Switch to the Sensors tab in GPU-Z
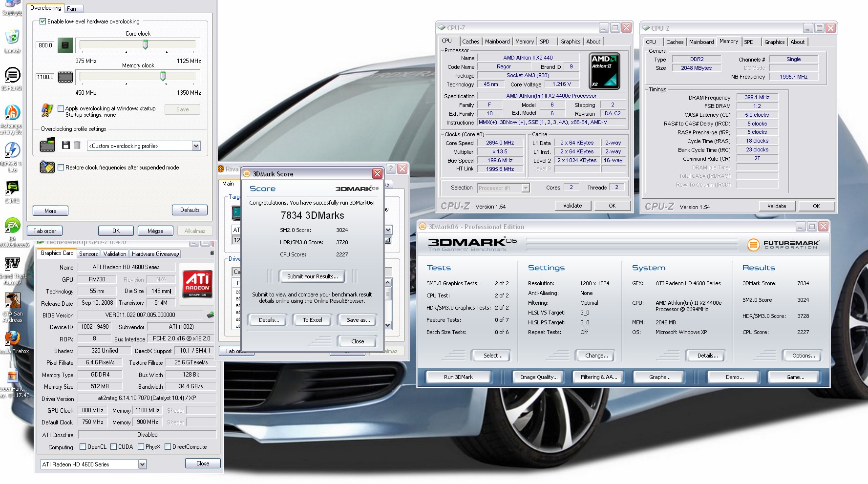Screen dimensions: 868x484 click(88, 253)
